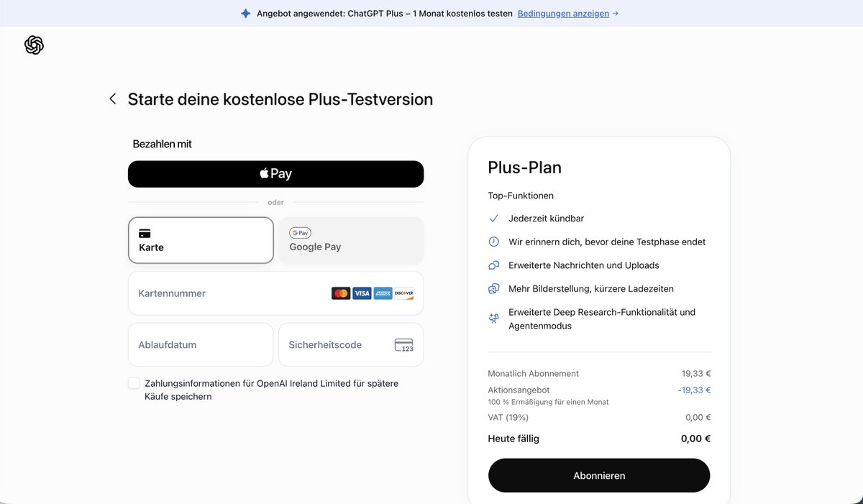This screenshot has width=863, height=504.
Task: Click the sparkle icon in offer banner
Action: tap(246, 14)
